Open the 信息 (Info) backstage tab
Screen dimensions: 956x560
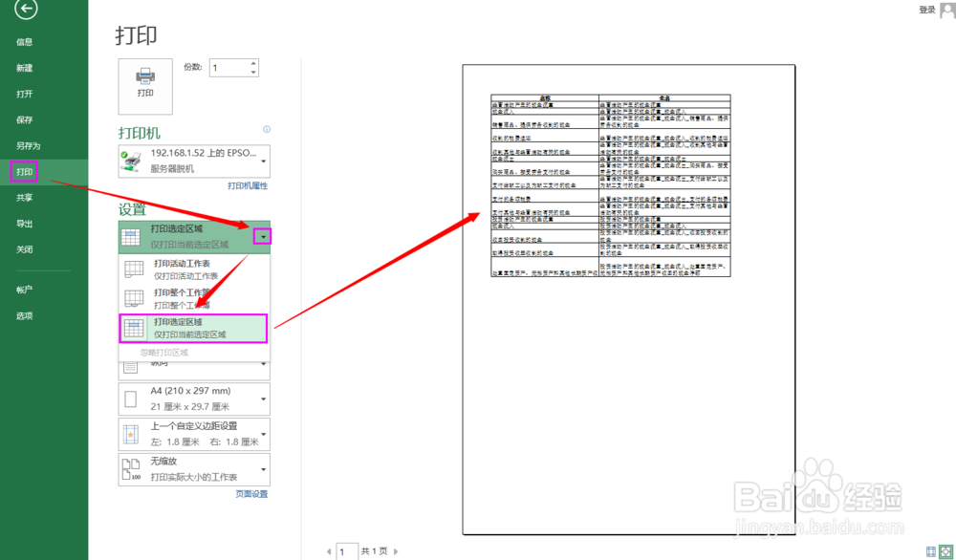(25, 42)
